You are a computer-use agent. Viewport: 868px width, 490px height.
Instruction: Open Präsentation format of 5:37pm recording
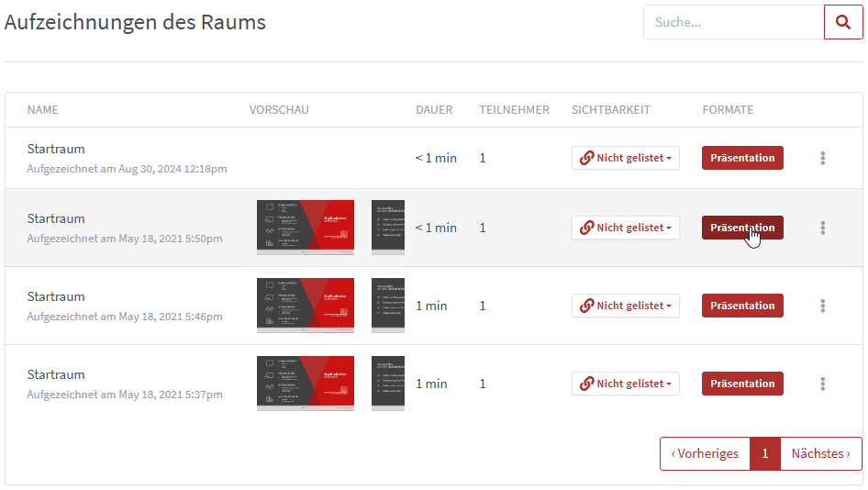(x=742, y=384)
